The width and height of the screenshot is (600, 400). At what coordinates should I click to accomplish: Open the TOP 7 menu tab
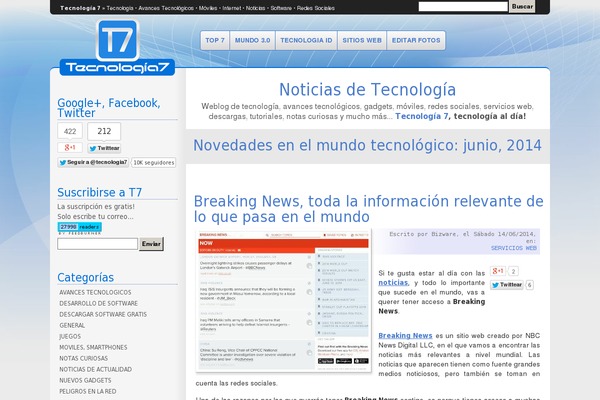pyautogui.click(x=215, y=40)
